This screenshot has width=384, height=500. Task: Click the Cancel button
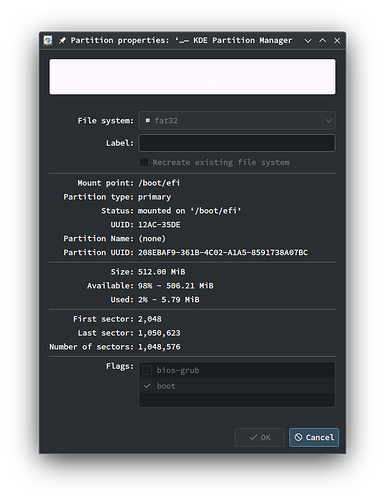point(314,437)
